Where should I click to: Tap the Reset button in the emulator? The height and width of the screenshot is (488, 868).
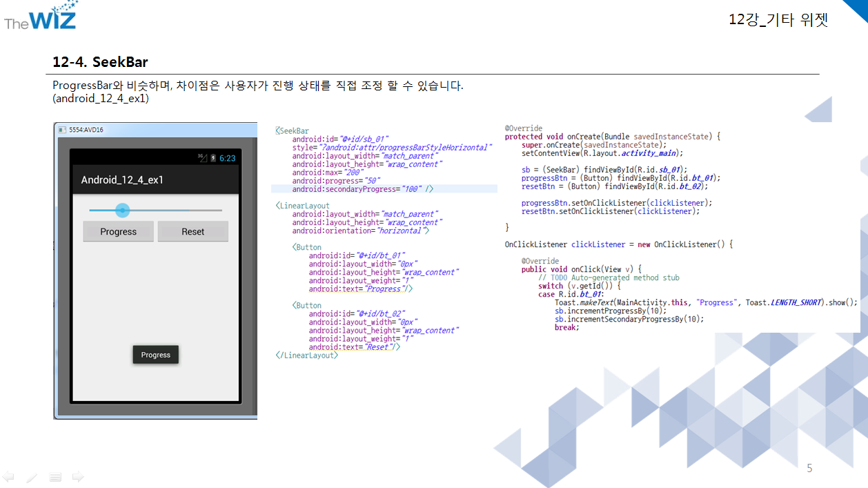pos(193,232)
